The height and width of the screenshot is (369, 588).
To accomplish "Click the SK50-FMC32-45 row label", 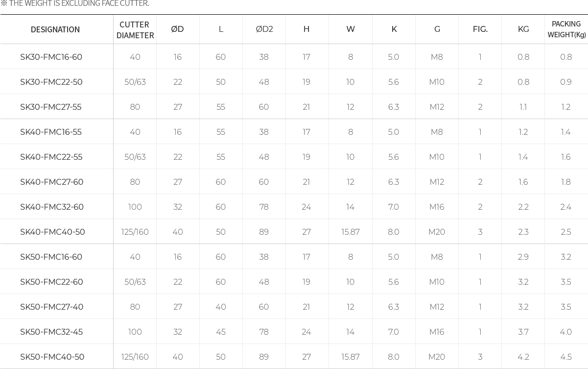I will click(51, 332).
